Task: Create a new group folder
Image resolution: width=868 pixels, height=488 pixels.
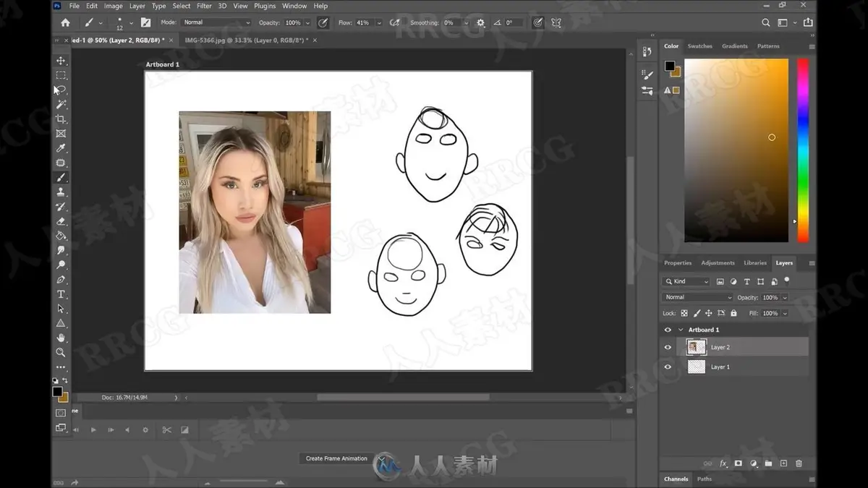Action: coord(768,463)
